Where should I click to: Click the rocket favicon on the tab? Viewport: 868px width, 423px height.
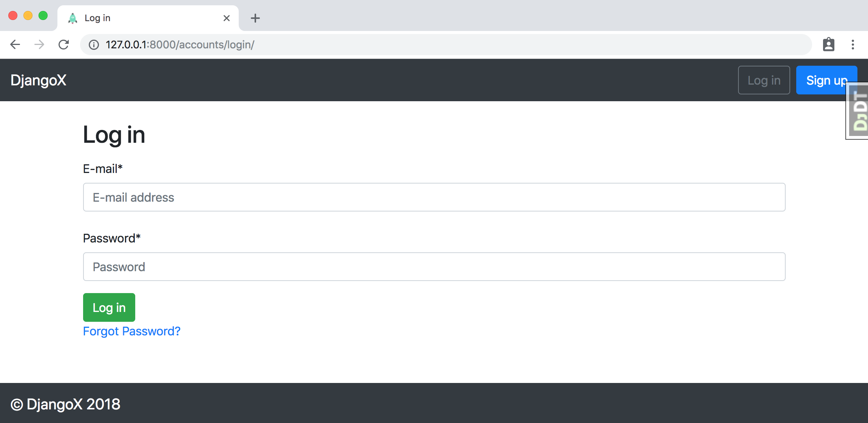(x=73, y=18)
